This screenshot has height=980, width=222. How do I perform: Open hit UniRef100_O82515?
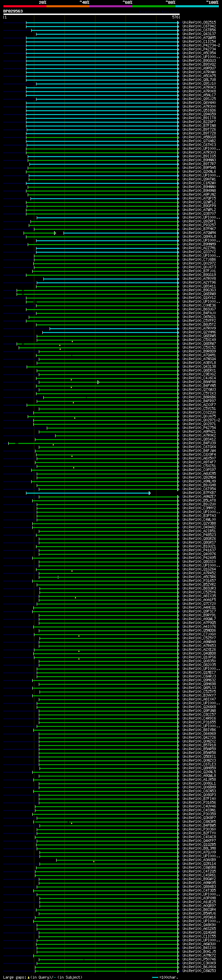199,23
